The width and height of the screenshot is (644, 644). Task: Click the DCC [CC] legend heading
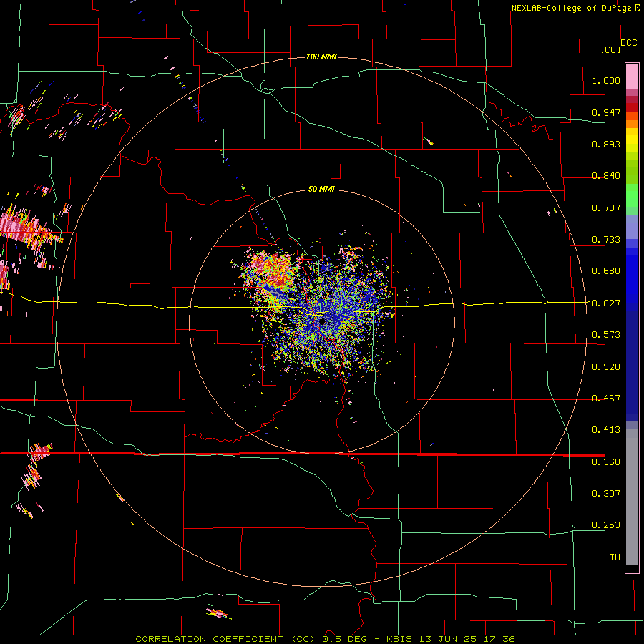[618, 46]
